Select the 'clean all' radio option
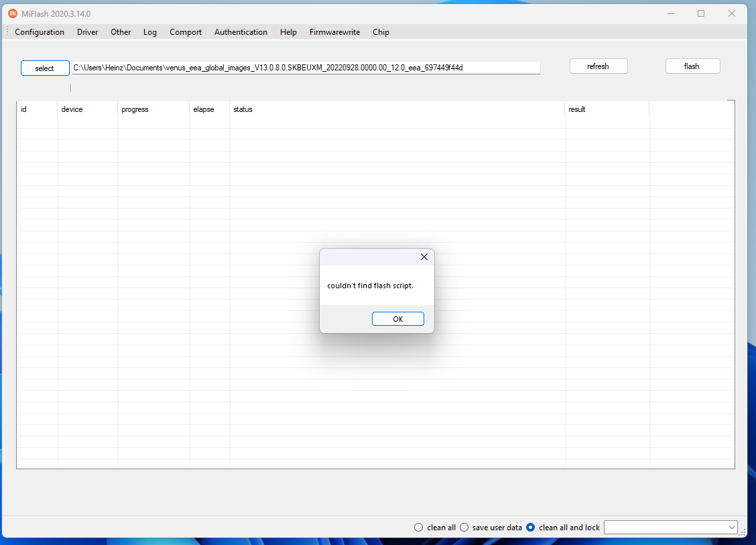The height and width of the screenshot is (545, 756). pos(419,528)
